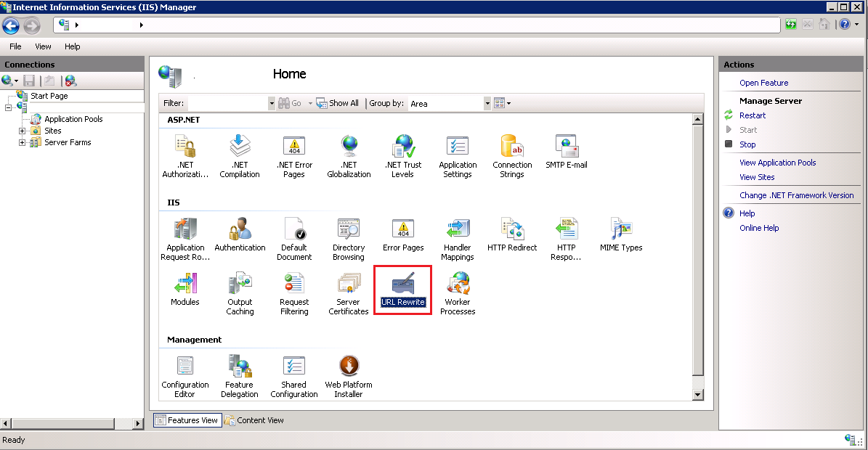The width and height of the screenshot is (868, 450).
Task: Open the Help menu
Action: (x=73, y=46)
